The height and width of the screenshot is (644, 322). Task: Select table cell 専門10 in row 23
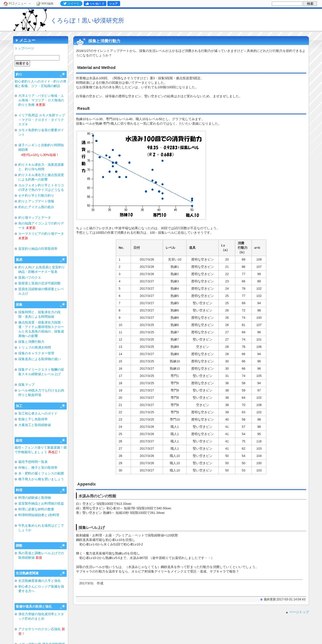click(x=175, y=419)
